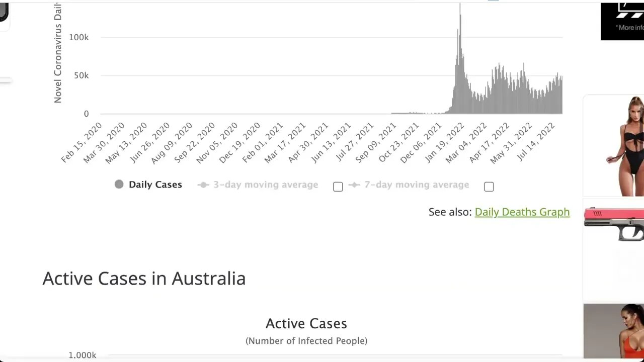Toggle the Daily Cases series label
644x362 pixels.
[x=155, y=185]
